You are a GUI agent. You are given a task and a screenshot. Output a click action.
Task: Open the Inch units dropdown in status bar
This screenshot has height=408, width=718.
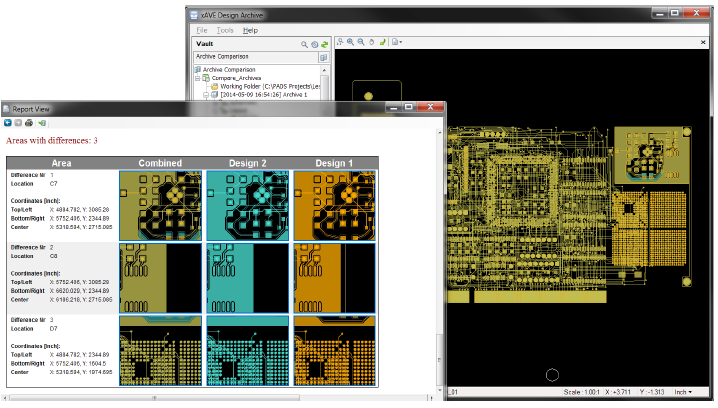pos(683,392)
